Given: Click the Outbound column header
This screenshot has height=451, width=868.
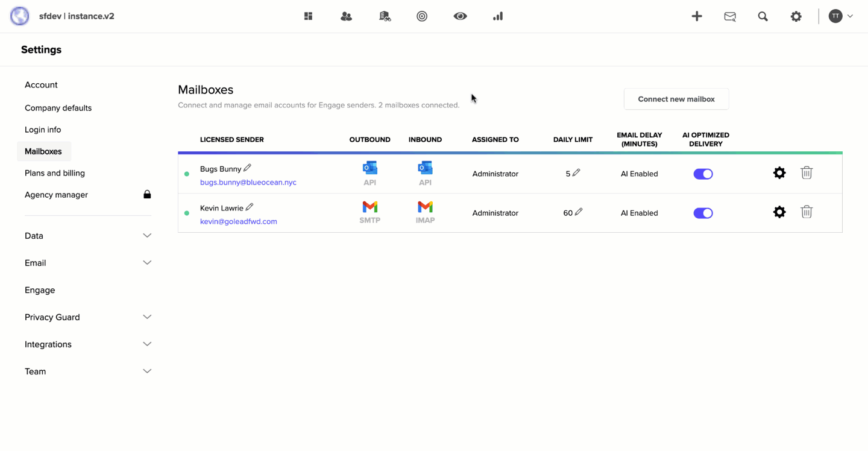Looking at the screenshot, I should coord(370,139).
